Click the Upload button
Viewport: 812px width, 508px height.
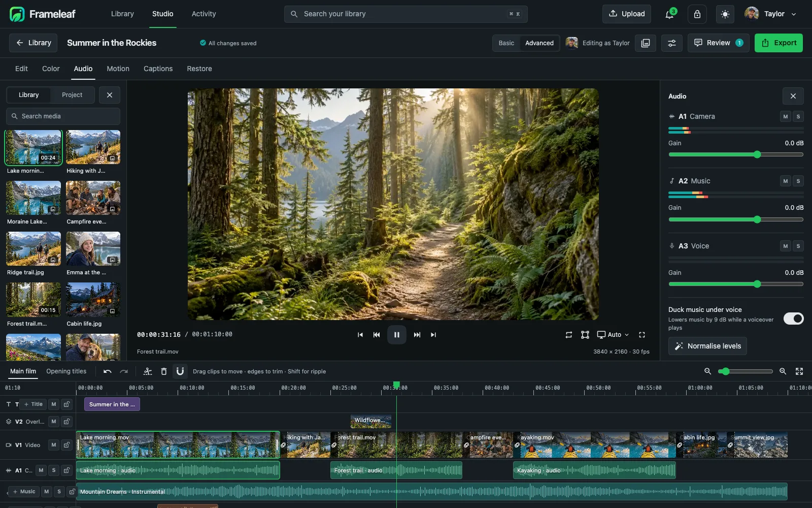(x=627, y=14)
